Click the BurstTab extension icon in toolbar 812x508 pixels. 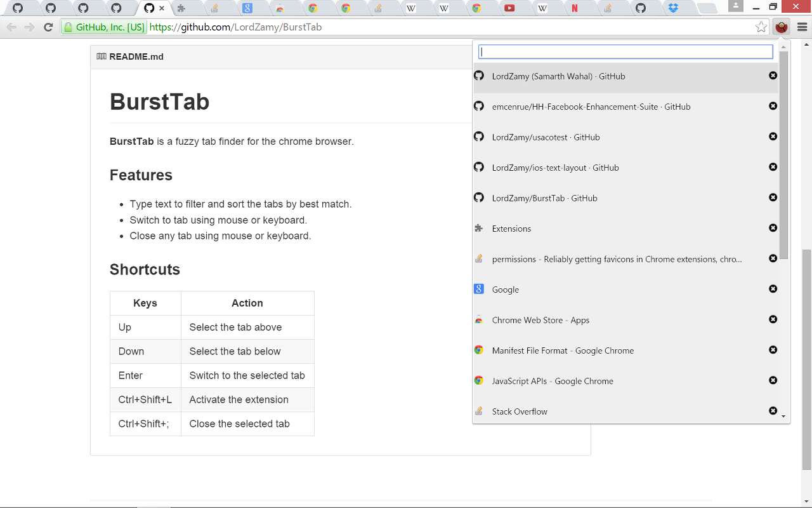tap(782, 27)
